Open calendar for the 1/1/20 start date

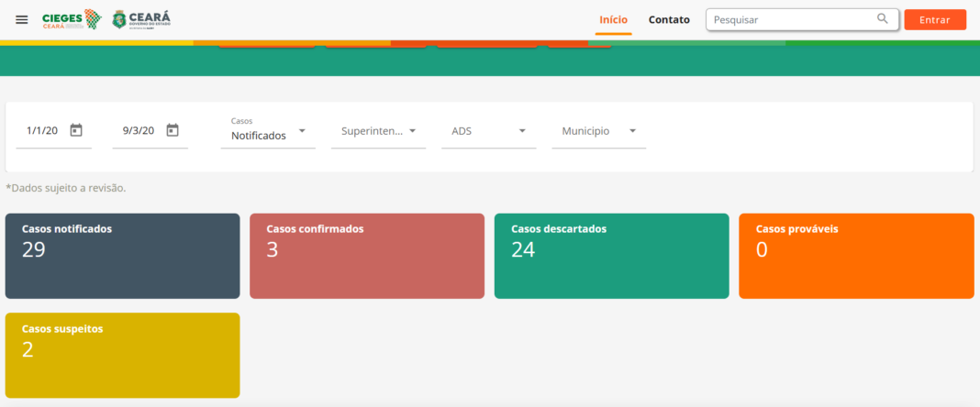[76, 130]
